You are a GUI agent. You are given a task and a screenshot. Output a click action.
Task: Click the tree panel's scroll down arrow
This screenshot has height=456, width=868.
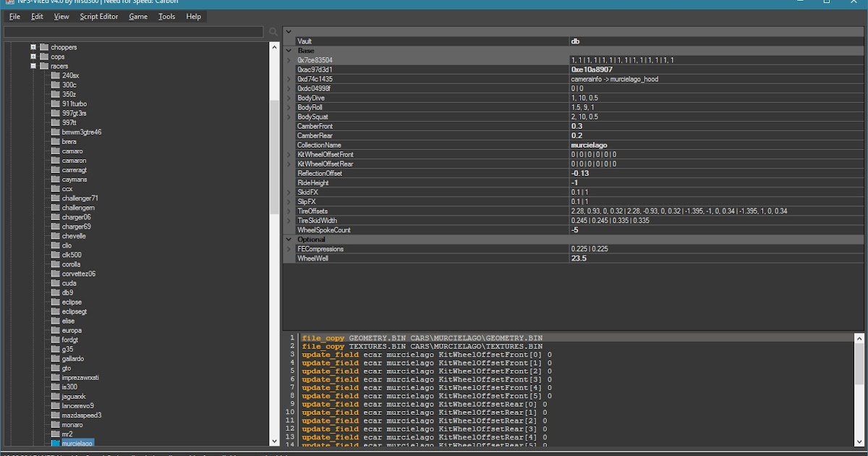tap(273, 441)
